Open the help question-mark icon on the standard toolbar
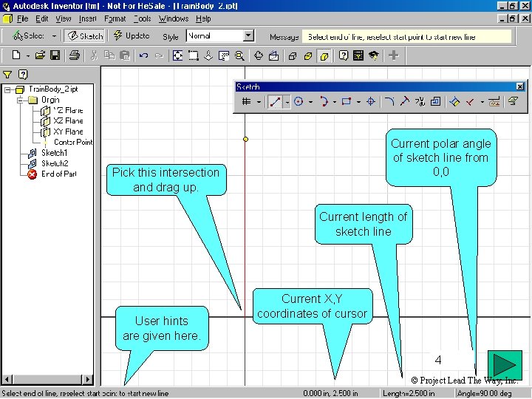 click(x=343, y=55)
